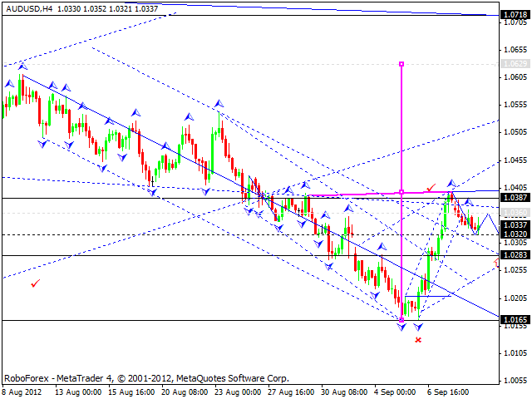
Task: Click the 1.0320 level price label
Action: click(515, 234)
